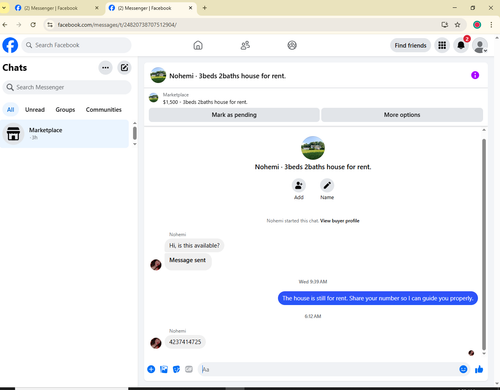500x390 pixels.
Task: Click the Chrome profile avatar icon
Action: pyautogui.click(x=477, y=25)
